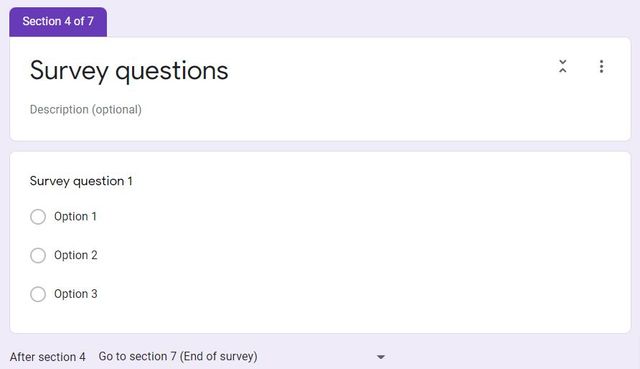
Task: Click the 'After section 4' label
Action: coord(48,357)
